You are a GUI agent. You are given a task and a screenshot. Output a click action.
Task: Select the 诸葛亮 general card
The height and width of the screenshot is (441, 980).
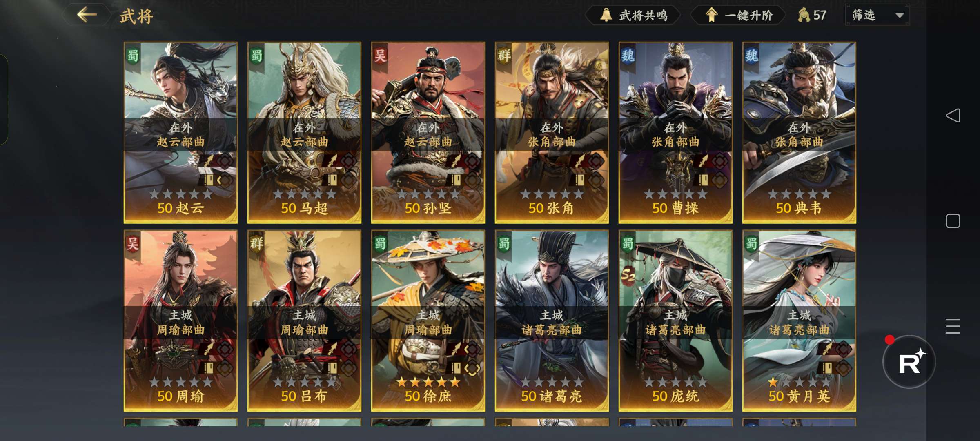[x=552, y=321]
